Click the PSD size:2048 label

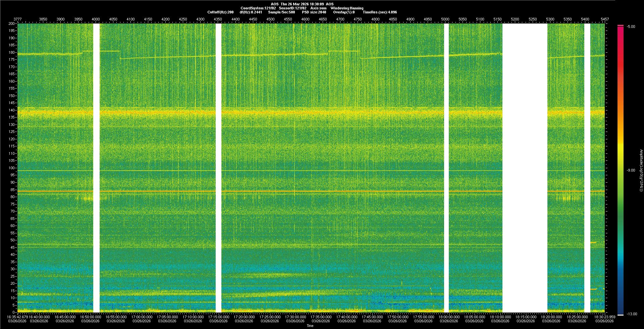coord(314,12)
